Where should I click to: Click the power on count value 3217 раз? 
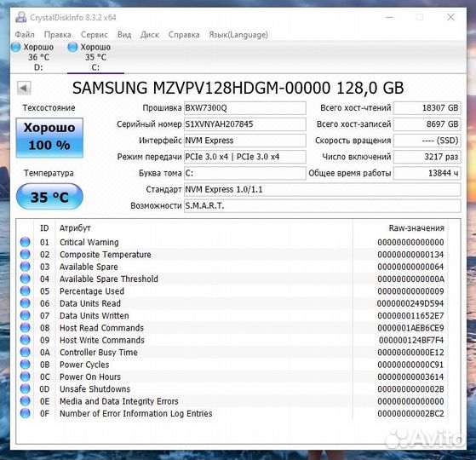[427, 157]
